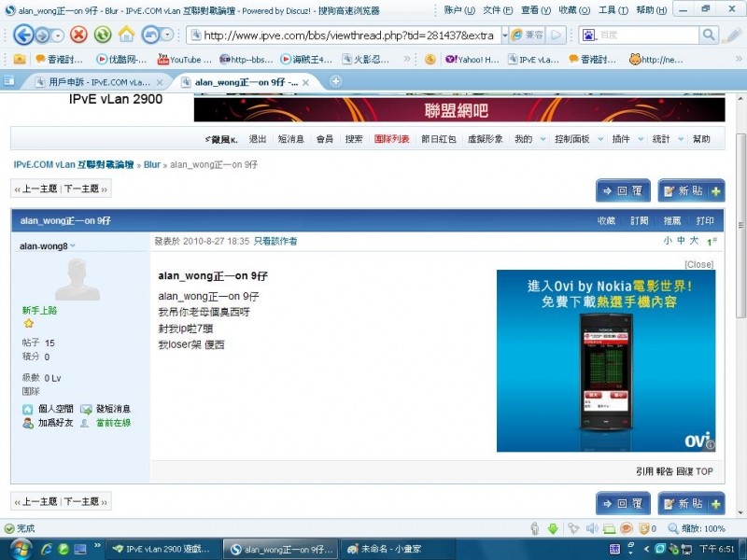Click the 回覆 reply button
Screen dimensions: 747x560
point(622,189)
